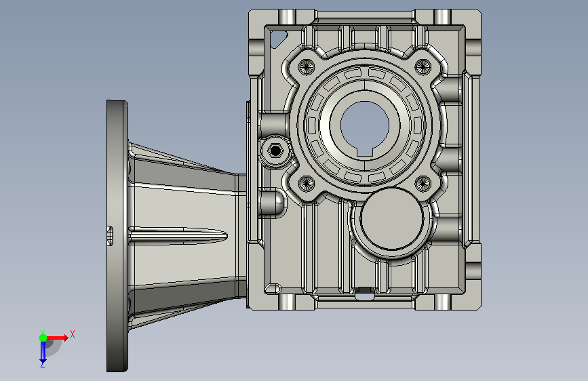The image size is (588, 381).
Task: Select the central keyed shaft bore of the gearbox
Action: point(364,125)
